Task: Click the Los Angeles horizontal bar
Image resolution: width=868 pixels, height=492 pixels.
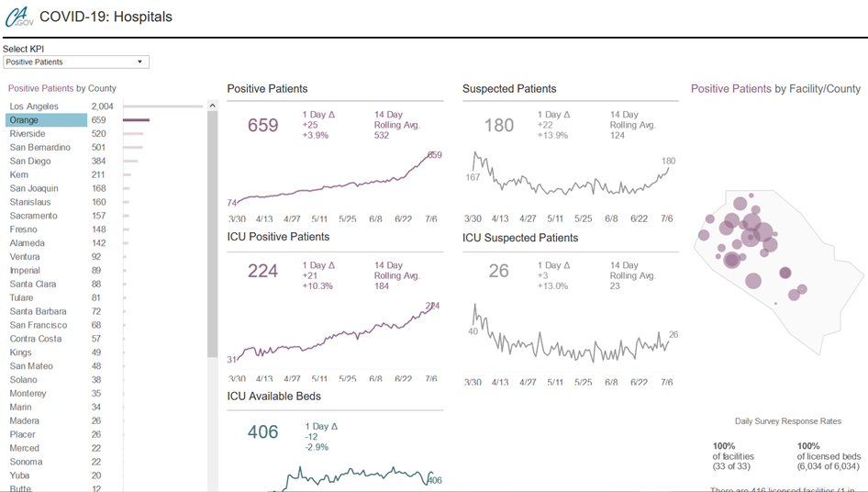Action: tap(163, 106)
